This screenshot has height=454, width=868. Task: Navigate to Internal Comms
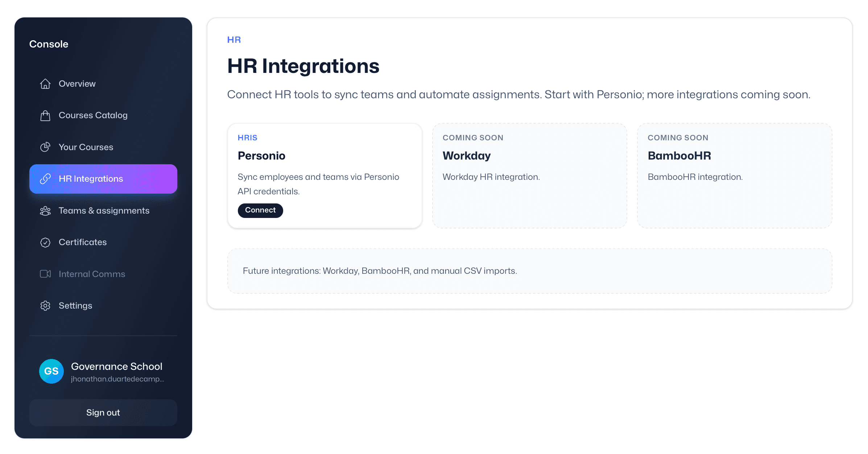(x=91, y=274)
